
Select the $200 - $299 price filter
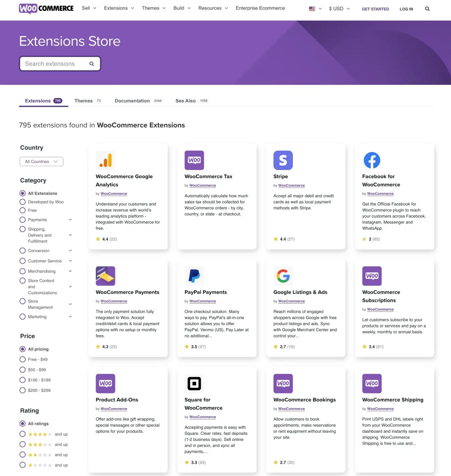click(23, 390)
